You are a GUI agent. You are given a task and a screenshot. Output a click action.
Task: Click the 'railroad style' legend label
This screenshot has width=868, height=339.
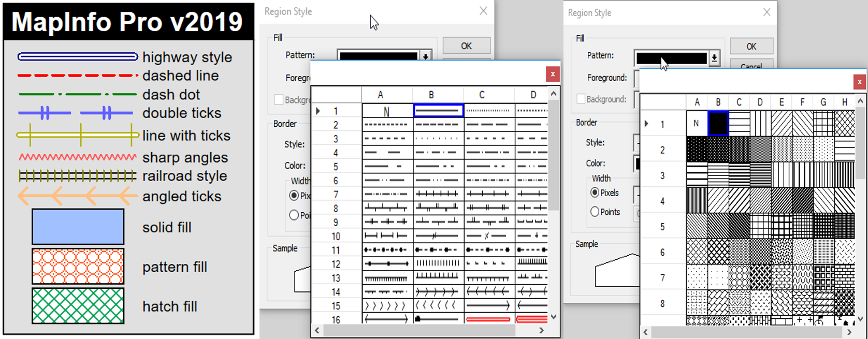click(184, 176)
